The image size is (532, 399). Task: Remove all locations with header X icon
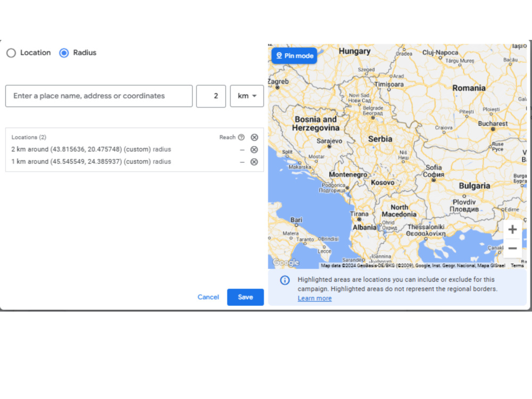[x=254, y=137]
